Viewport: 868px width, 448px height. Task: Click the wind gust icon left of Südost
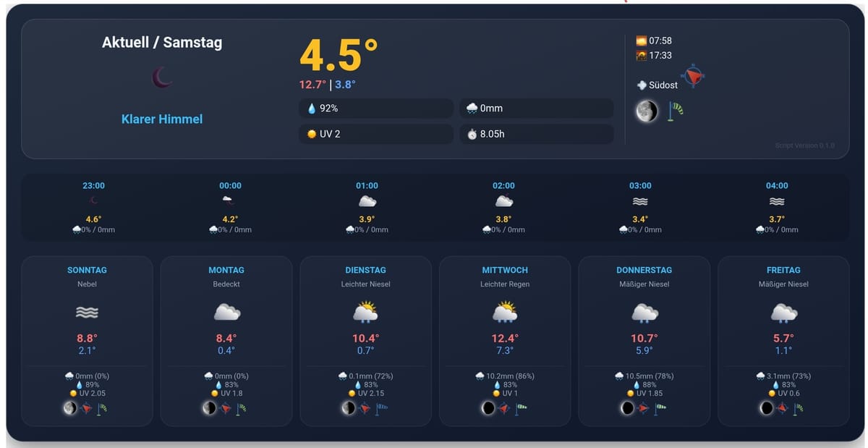[641, 85]
